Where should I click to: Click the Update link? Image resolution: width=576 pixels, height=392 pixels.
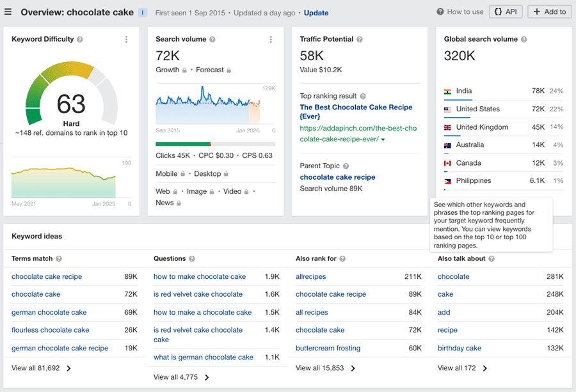click(316, 13)
